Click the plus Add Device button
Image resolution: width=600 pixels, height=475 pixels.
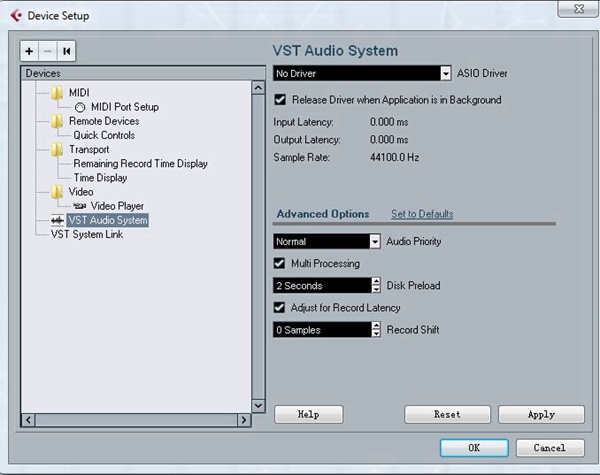click(29, 51)
